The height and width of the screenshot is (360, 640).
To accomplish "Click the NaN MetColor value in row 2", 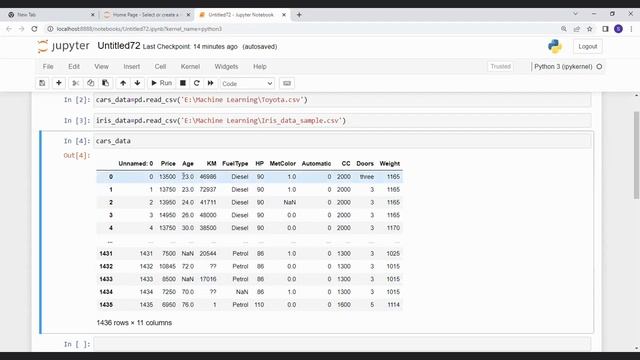I will (290, 202).
